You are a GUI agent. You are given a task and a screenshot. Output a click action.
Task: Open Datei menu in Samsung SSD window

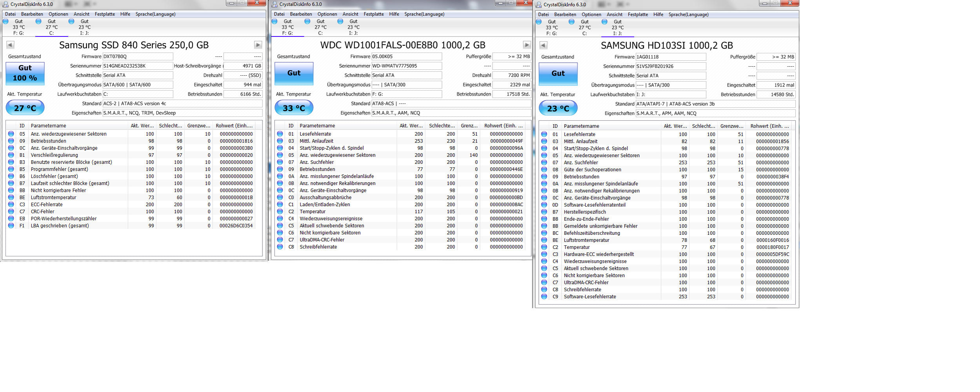(x=10, y=14)
